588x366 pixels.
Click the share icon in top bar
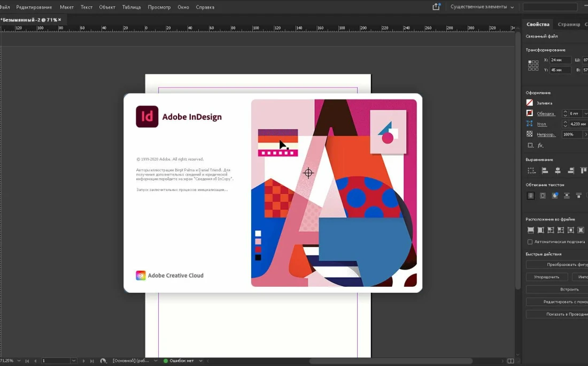(x=436, y=7)
